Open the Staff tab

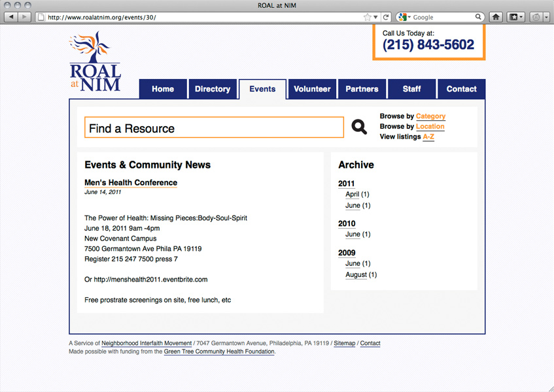pos(412,89)
